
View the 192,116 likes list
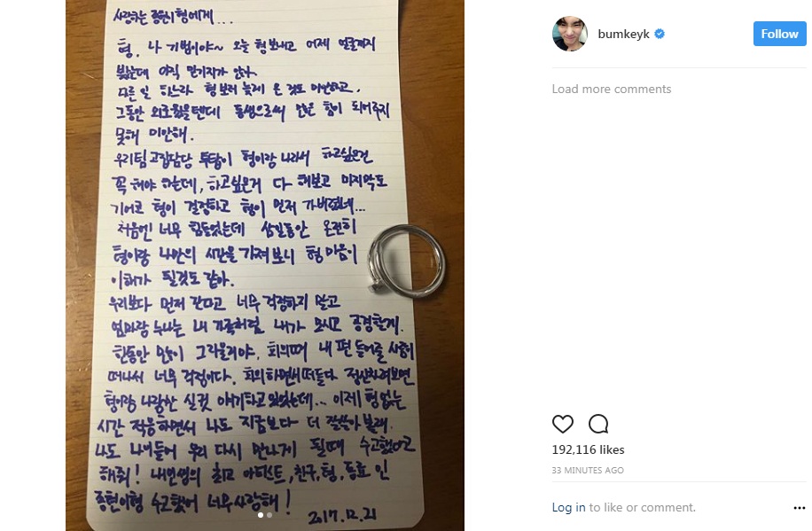[x=588, y=449]
